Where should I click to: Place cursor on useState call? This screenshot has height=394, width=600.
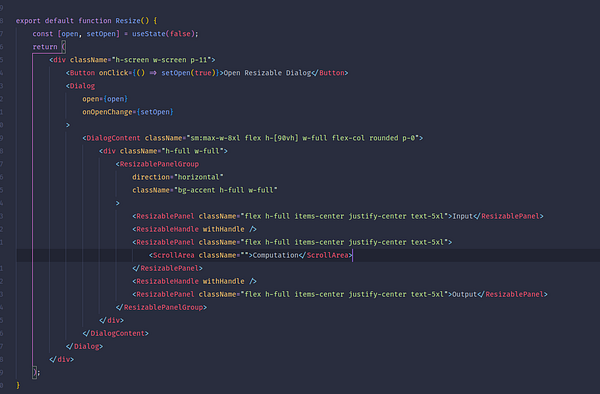[149, 34]
